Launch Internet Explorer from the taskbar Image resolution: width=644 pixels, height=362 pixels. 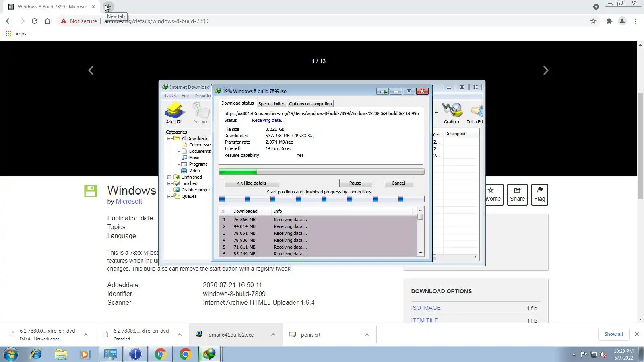[x=36, y=354]
